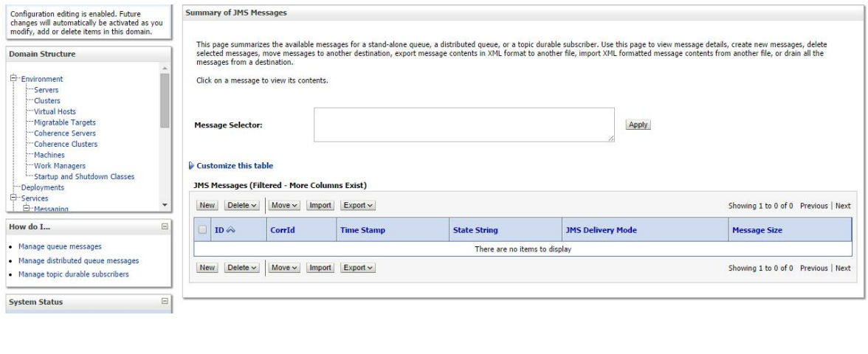This screenshot has height=354, width=868.
Task: Sort by State String column
Action: click(x=475, y=230)
